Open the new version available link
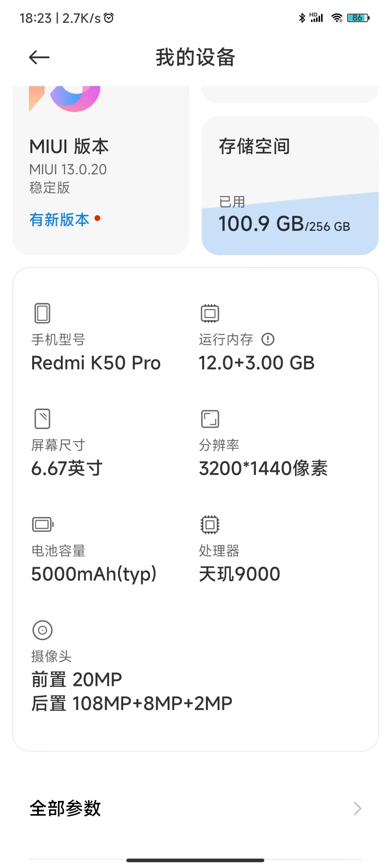Screen dimensions: 391x868 click(60, 220)
